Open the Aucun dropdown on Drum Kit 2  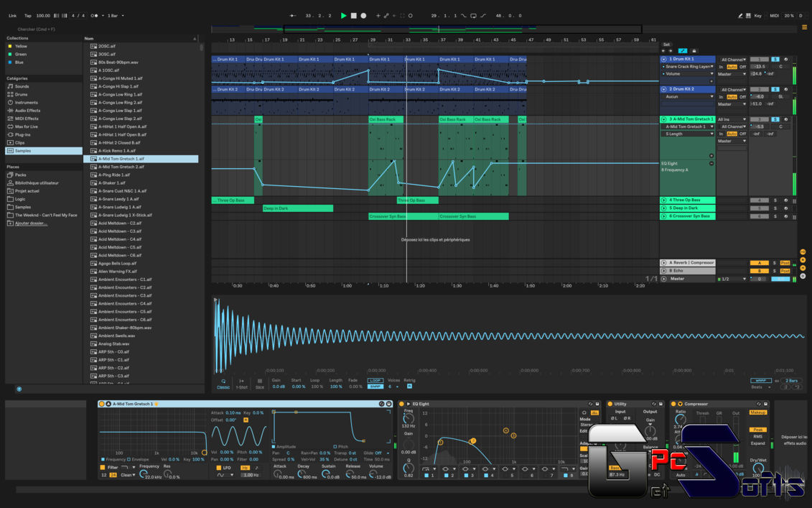coord(688,96)
